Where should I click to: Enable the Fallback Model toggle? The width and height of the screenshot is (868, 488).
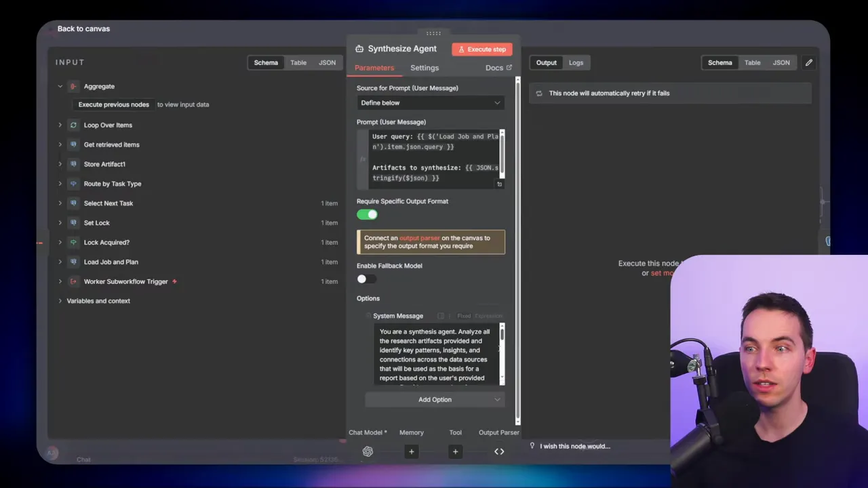click(x=366, y=279)
